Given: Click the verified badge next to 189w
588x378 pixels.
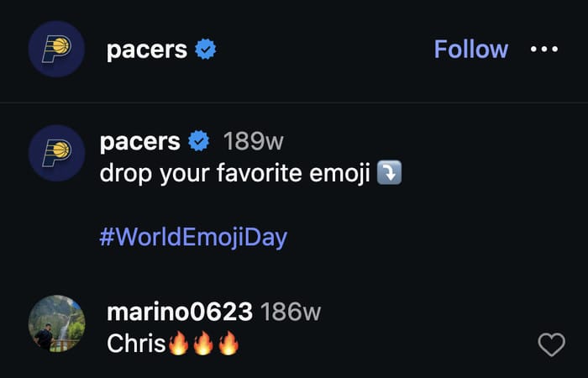Looking at the screenshot, I should pos(199,142).
